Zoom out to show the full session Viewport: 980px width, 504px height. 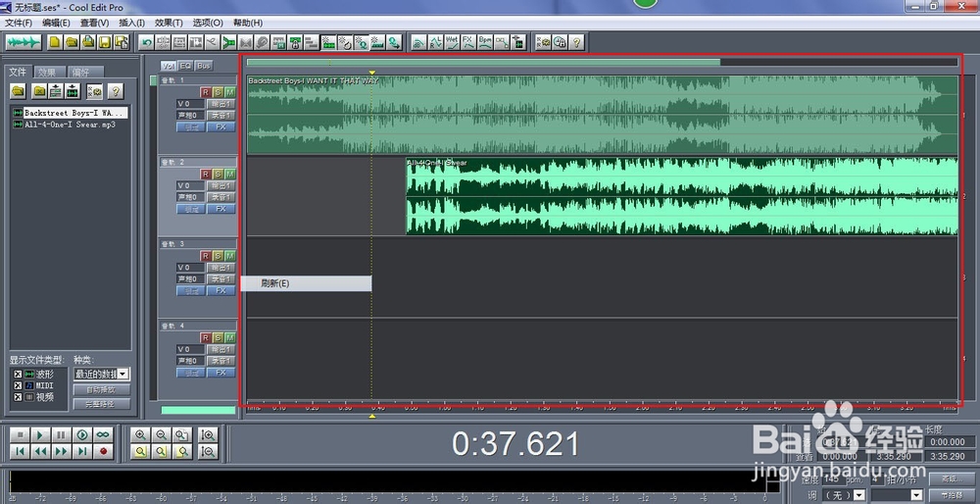(x=182, y=434)
